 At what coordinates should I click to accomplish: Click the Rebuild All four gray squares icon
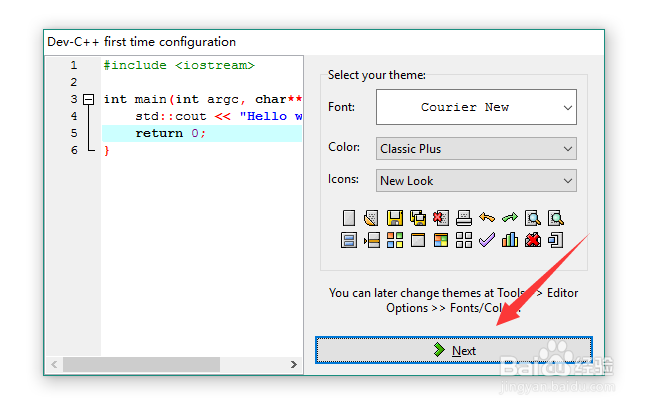click(x=464, y=240)
